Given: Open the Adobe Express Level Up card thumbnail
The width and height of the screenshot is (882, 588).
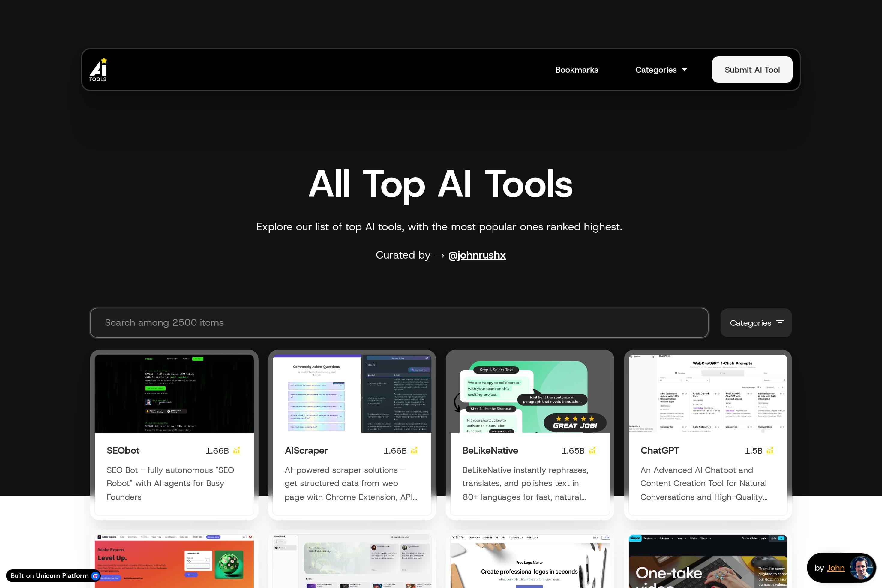Looking at the screenshot, I should pos(174,561).
